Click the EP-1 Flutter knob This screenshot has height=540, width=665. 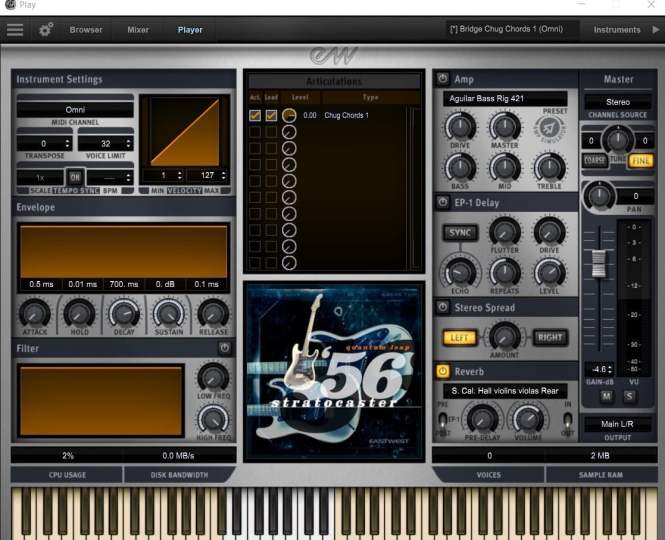(x=505, y=232)
